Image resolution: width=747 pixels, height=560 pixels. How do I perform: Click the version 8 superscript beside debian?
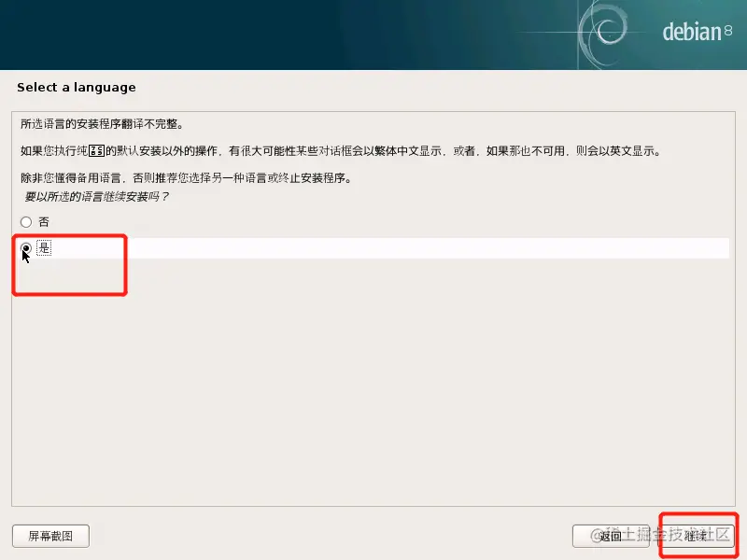[728, 31]
